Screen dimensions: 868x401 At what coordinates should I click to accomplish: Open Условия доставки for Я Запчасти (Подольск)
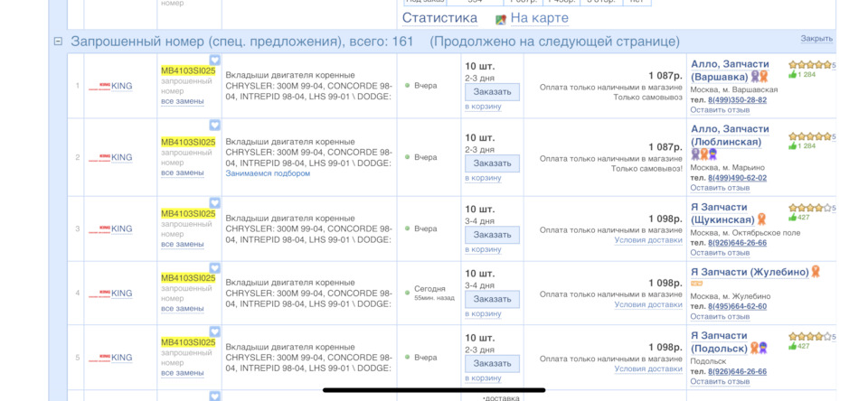[648, 368]
